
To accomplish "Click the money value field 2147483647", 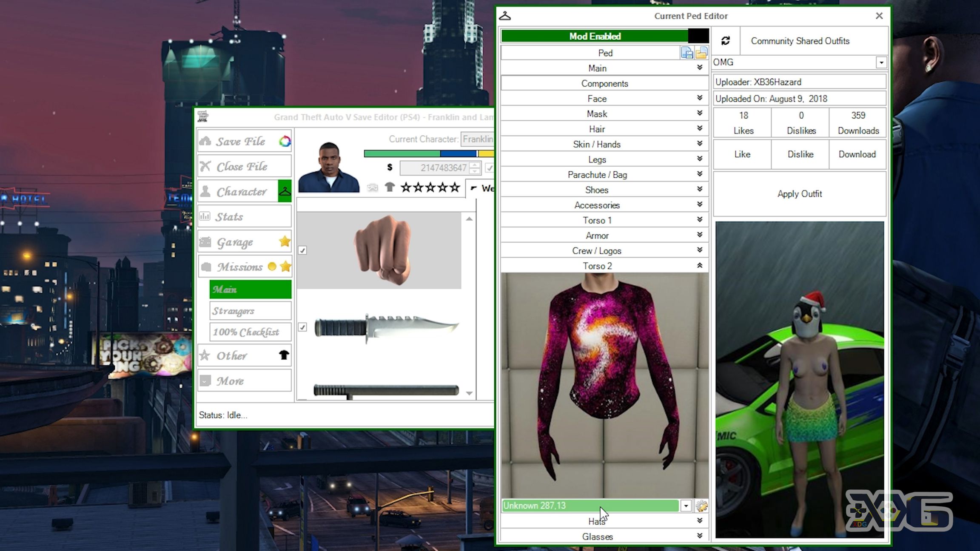I will [x=434, y=168].
